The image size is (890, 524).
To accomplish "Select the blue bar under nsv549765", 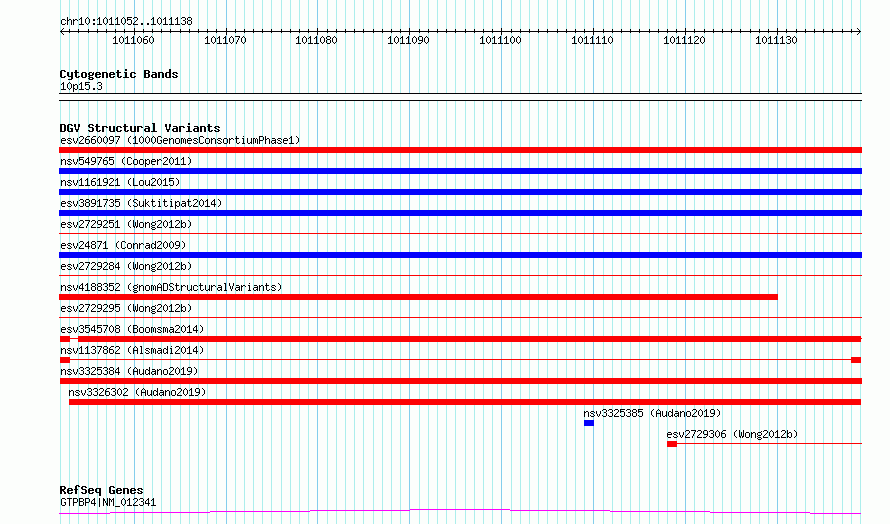I will [x=460, y=171].
